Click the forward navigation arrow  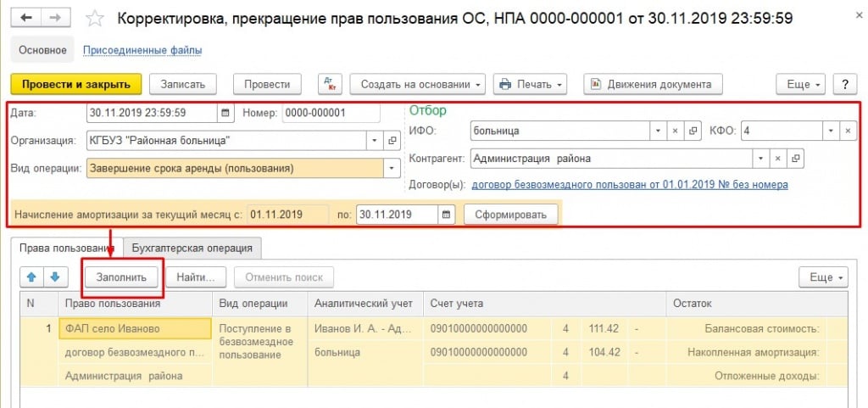[54, 18]
